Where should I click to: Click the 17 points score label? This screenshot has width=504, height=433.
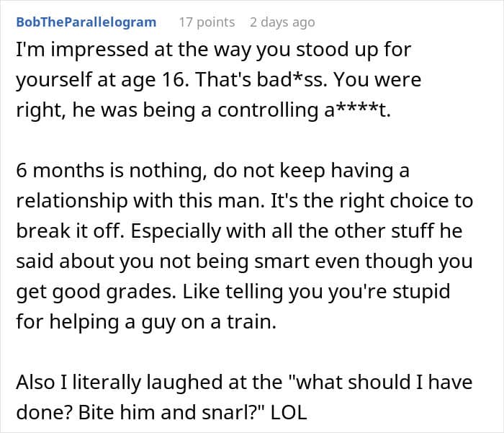click(x=207, y=22)
